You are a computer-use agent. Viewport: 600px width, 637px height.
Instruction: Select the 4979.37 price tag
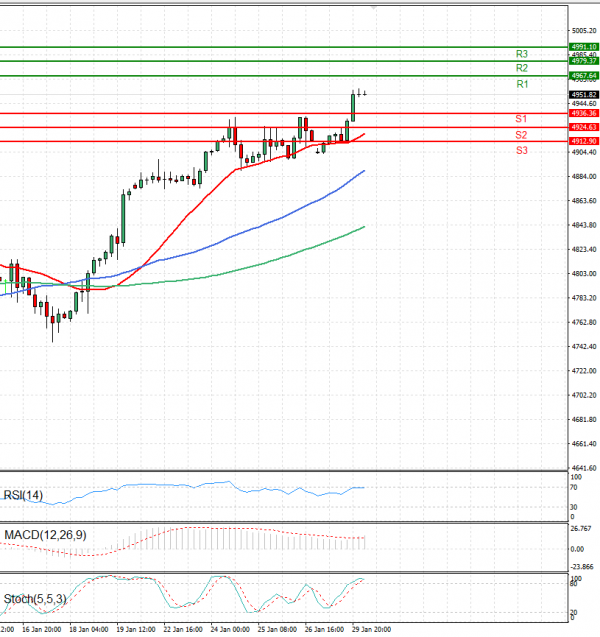[584, 61]
